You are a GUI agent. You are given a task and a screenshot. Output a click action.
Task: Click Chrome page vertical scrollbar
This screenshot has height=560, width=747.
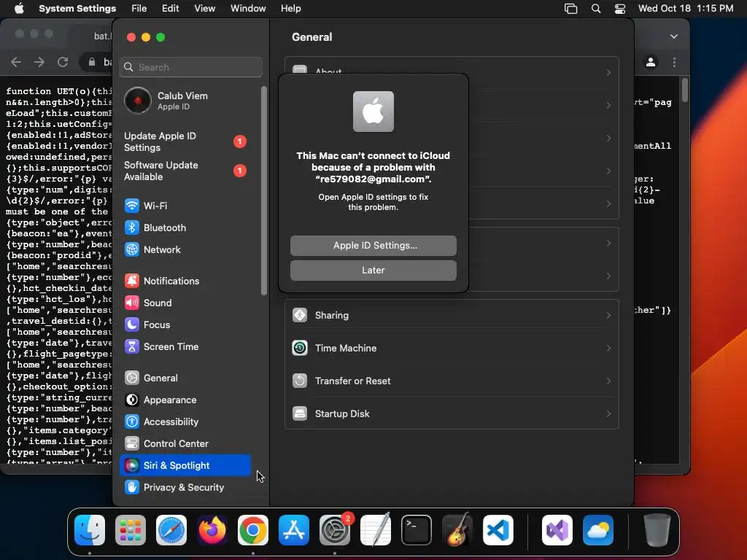pyautogui.click(x=684, y=90)
